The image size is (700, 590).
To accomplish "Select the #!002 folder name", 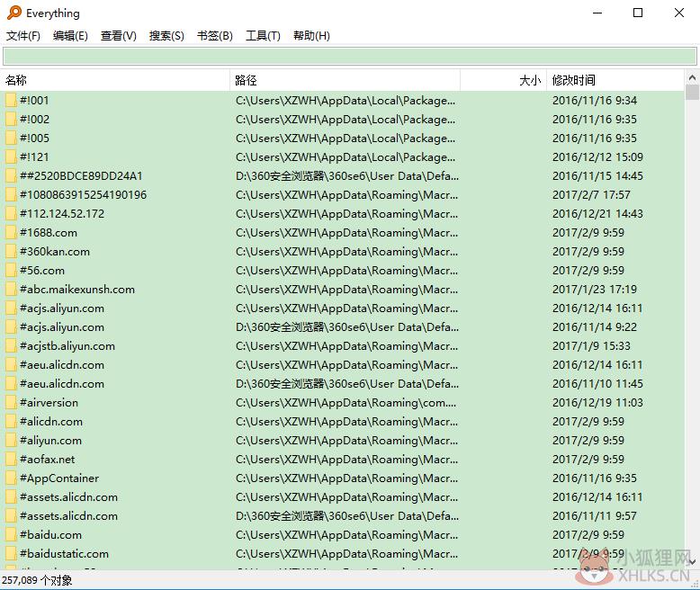I will pyautogui.click(x=34, y=119).
